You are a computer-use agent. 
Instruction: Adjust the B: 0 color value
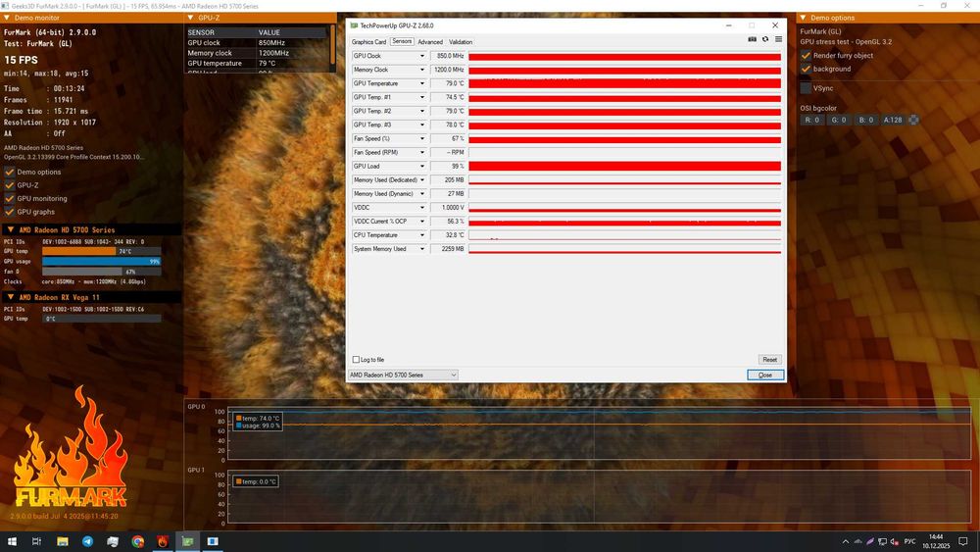865,120
